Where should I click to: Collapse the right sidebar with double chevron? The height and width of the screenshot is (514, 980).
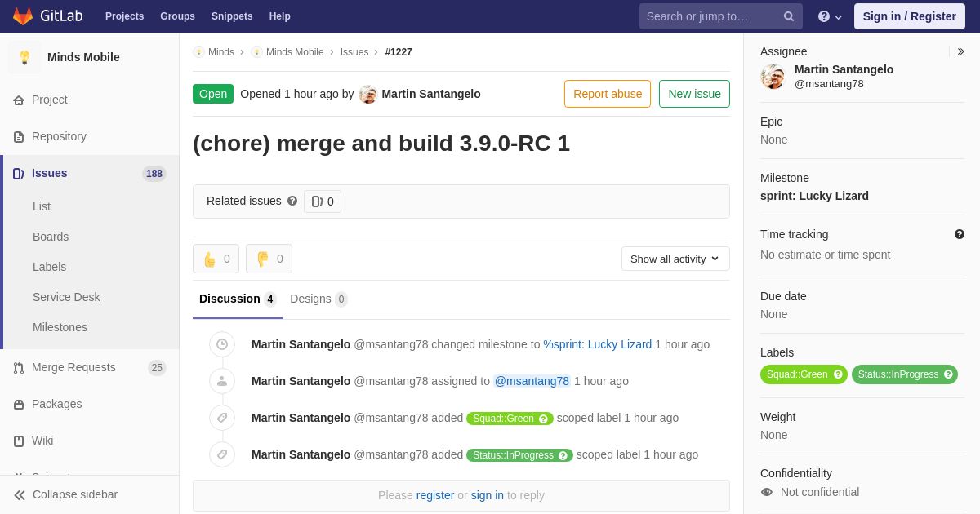(960, 51)
